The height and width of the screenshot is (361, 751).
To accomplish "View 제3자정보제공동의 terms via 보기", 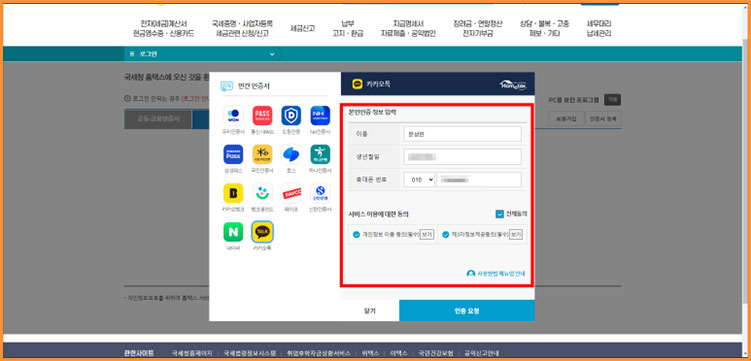I will (515, 235).
